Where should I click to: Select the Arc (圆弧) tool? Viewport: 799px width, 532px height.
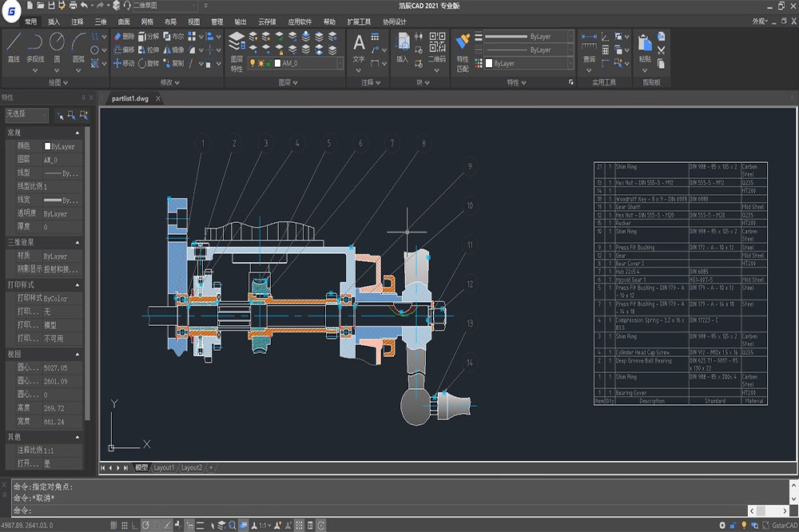[78, 47]
